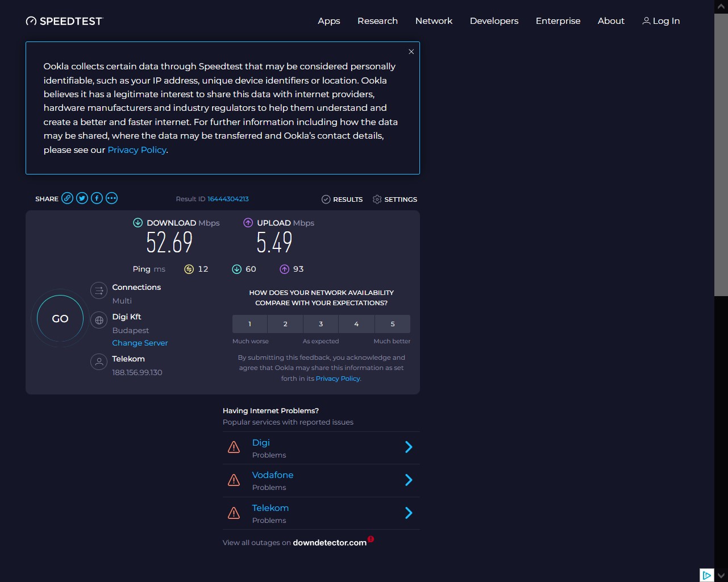Image resolution: width=728 pixels, height=582 pixels.
Task: Click the Digi Kft server name
Action: coord(127,317)
